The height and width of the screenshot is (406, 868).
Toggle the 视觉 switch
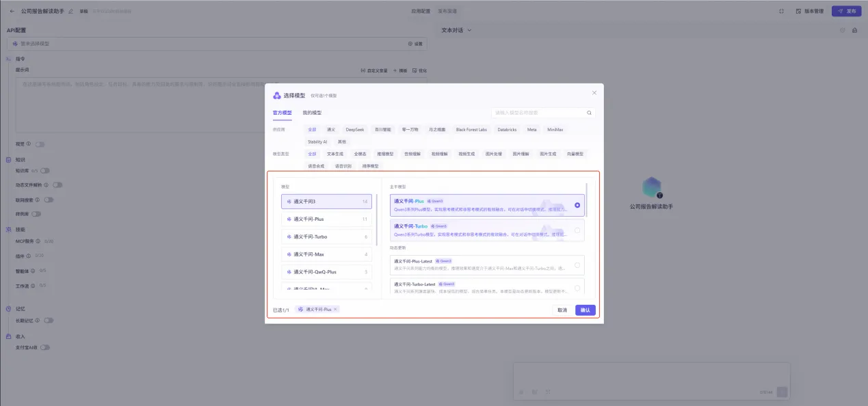40,144
